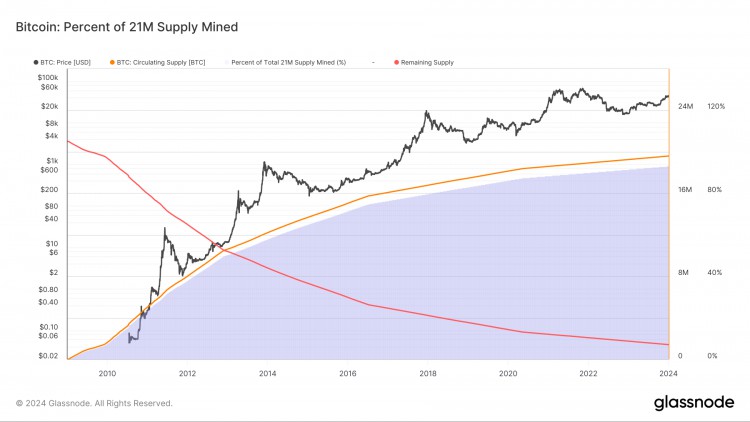Click the 2010 x-axis label

coord(107,373)
